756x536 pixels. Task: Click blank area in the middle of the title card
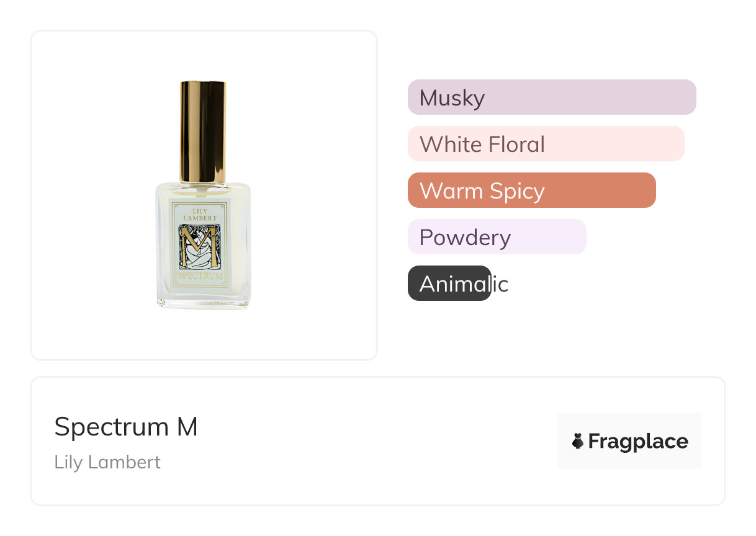(x=372, y=441)
